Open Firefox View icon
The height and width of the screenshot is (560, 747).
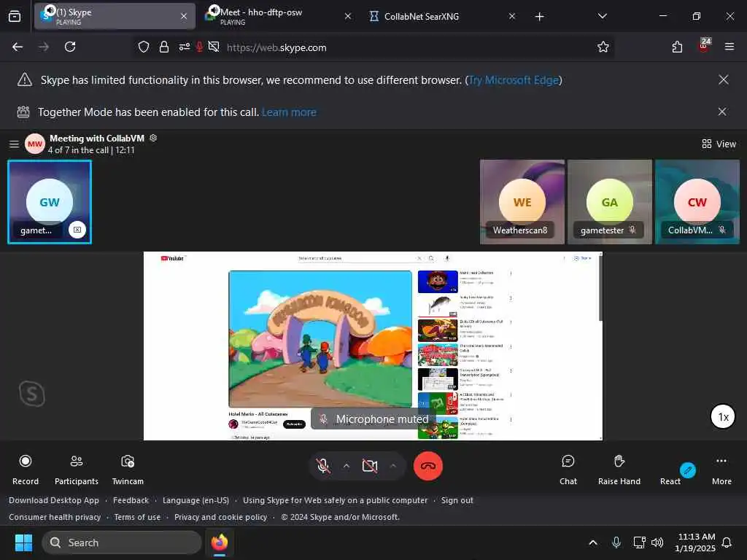[x=15, y=16]
